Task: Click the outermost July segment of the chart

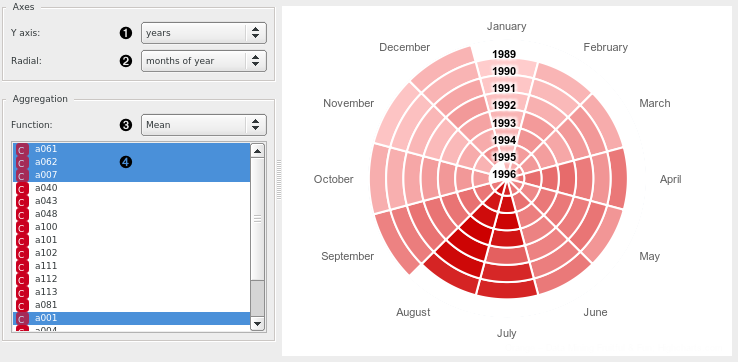Action: (x=507, y=289)
